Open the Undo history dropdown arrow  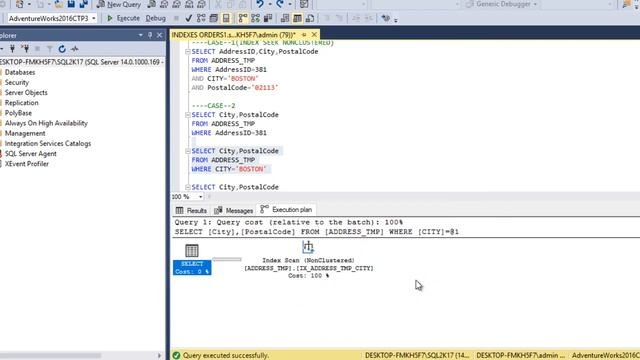[x=269, y=4]
